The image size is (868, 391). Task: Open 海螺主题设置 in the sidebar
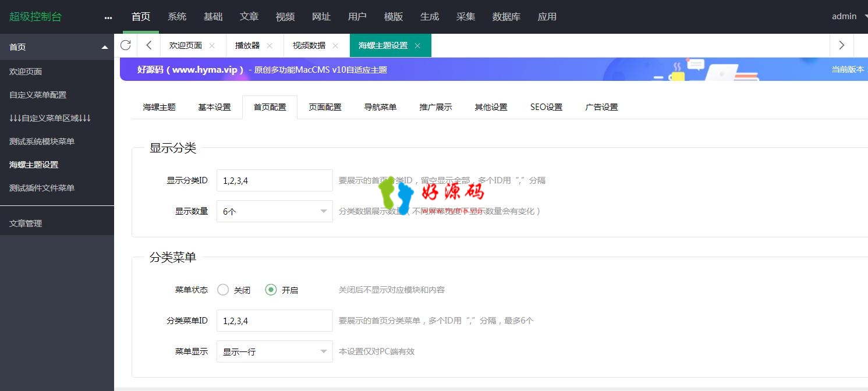pyautogui.click(x=57, y=165)
